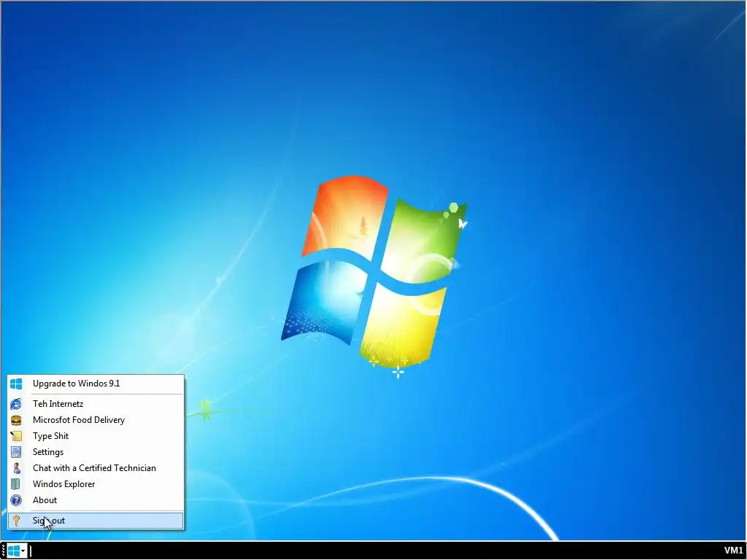Click the taskbar grip handle dots
Viewport: 747px width, 560px height.
pyautogui.click(x=4, y=551)
